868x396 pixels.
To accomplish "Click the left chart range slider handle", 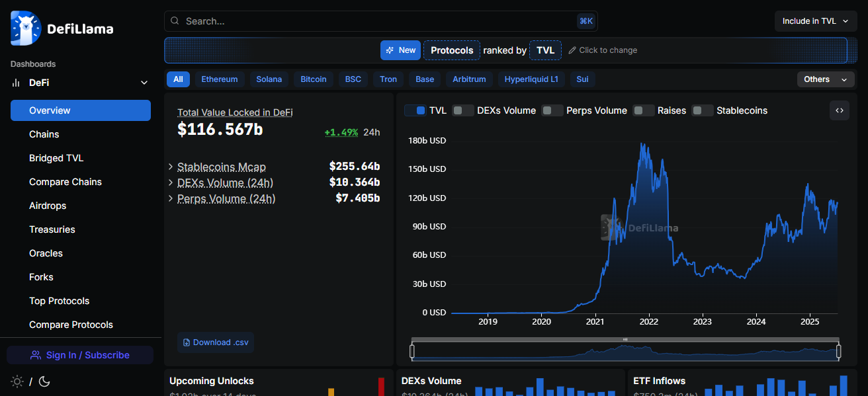I will tap(412, 351).
